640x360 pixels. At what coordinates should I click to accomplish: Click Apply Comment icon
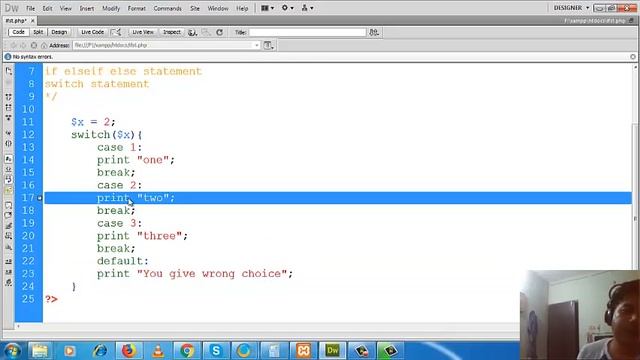[9, 205]
